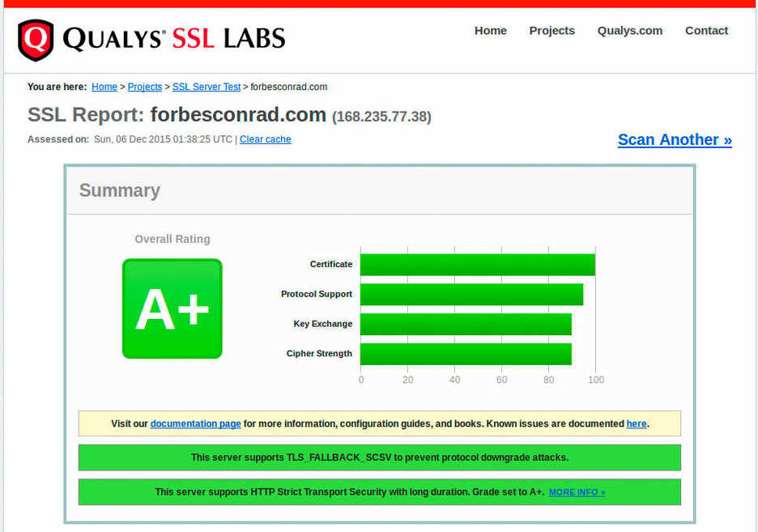The width and height of the screenshot is (758, 532).
Task: Click the Scan Another link
Action: [675, 139]
